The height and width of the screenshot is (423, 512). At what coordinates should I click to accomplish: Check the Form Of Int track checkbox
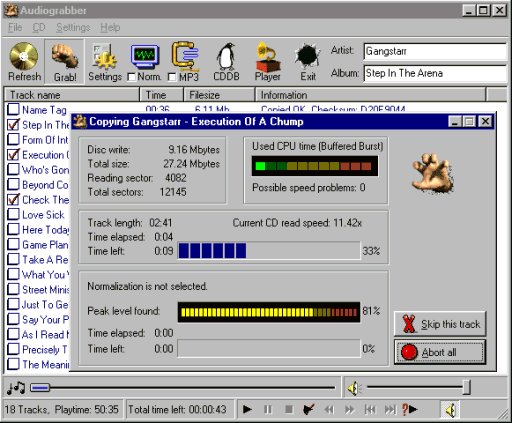tap(13, 139)
